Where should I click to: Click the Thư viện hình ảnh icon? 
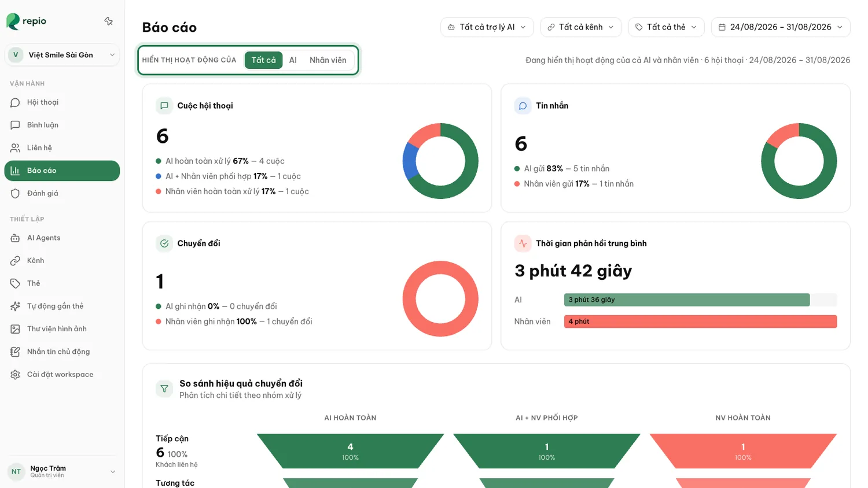15,329
